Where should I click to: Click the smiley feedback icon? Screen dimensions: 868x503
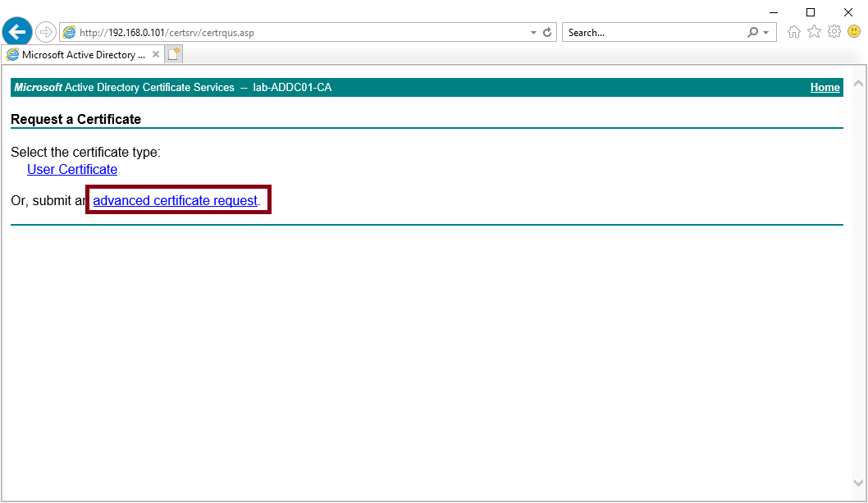pyautogui.click(x=854, y=31)
